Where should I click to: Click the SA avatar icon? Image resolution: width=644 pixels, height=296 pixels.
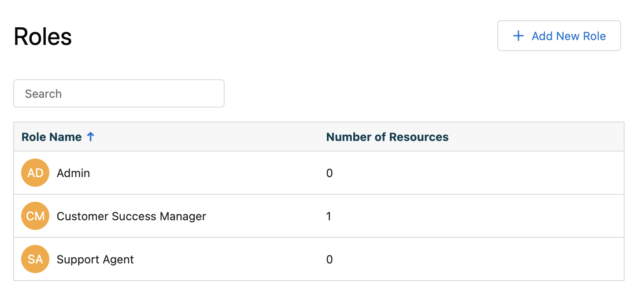[x=35, y=259]
